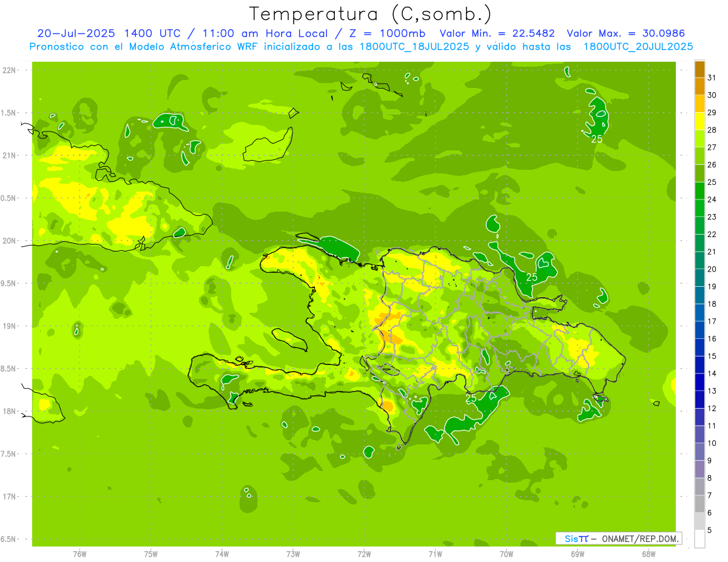The width and height of the screenshot is (728, 562).
Task: Click the colorbar label 24
Action: pyautogui.click(x=712, y=199)
